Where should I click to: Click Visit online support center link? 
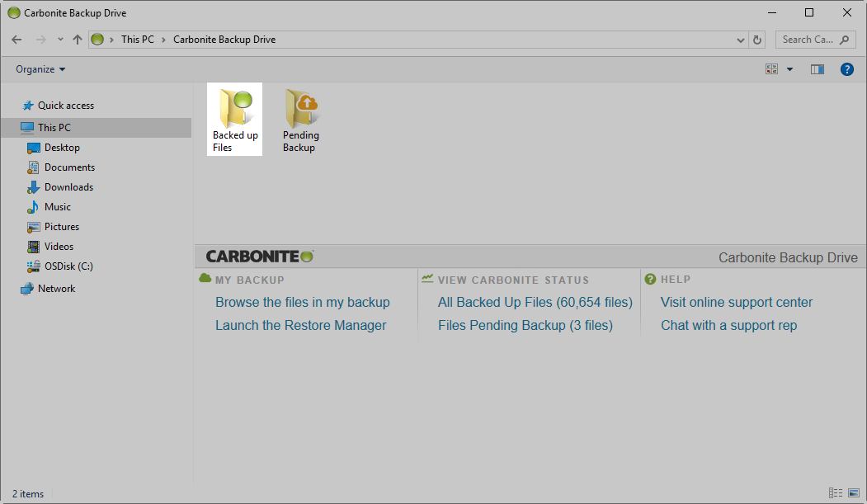tap(737, 302)
